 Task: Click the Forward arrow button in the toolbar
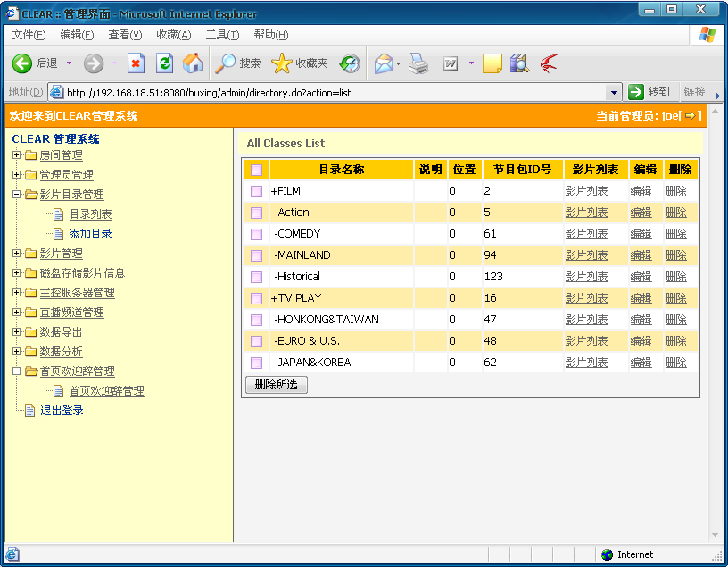click(x=94, y=63)
